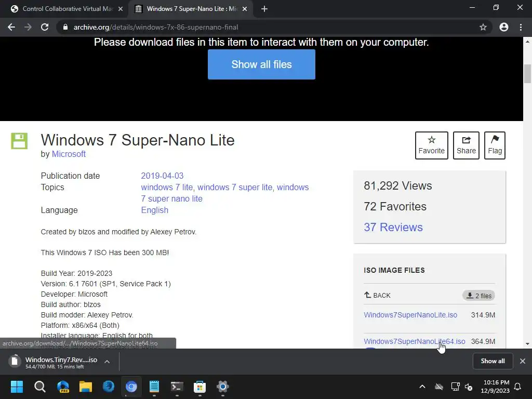Viewport: 532px width, 399px height.
Task: Open the notifications bell icon
Action: (518, 387)
